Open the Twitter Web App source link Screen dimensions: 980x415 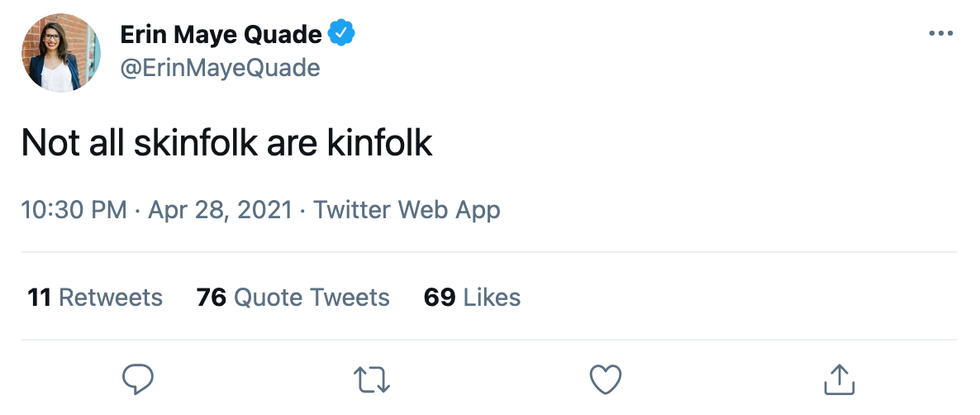click(x=406, y=210)
